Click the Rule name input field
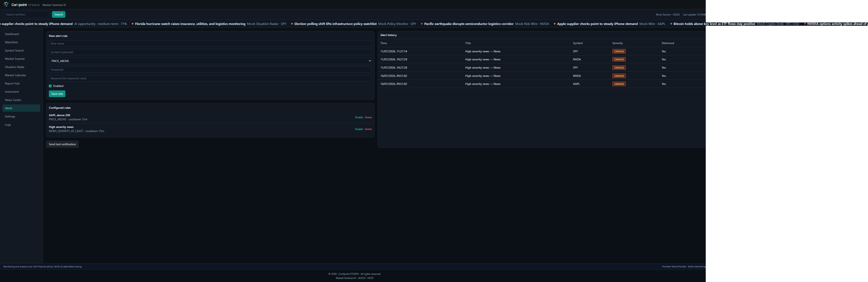The height and width of the screenshot is (282, 868). tap(210, 43)
